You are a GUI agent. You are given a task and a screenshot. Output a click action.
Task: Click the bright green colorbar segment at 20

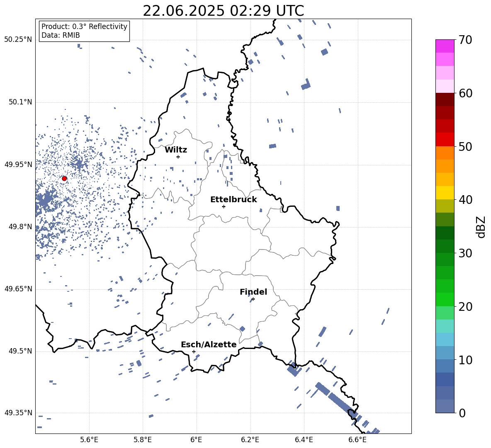[445, 299]
